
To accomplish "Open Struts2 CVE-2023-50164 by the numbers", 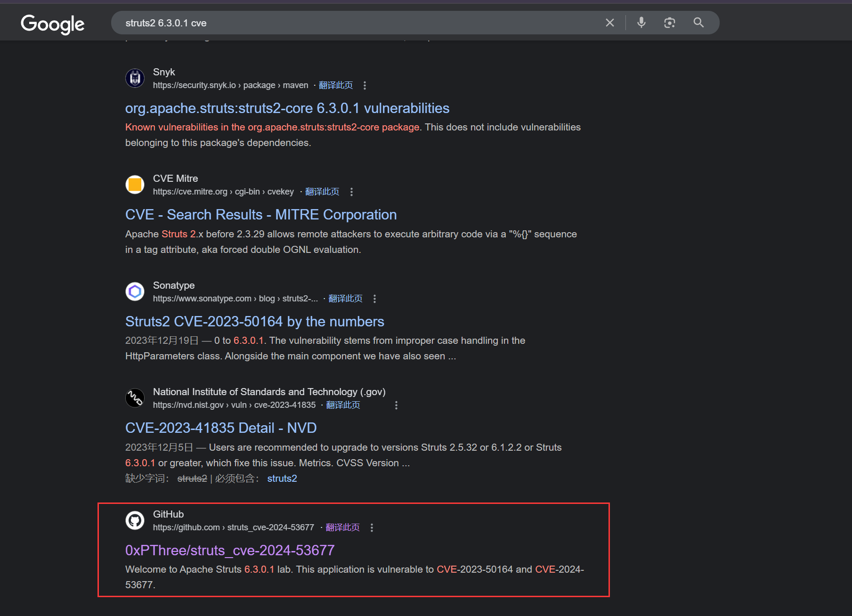I will click(x=254, y=322).
